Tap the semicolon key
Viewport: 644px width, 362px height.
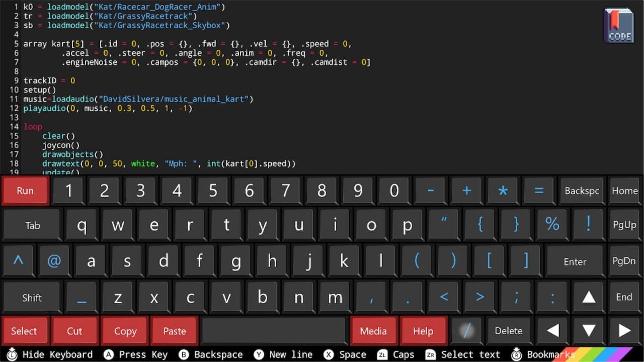(516, 297)
